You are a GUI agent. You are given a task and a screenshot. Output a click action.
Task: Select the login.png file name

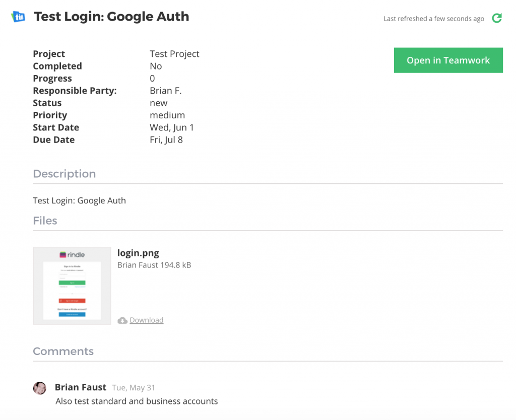tap(138, 253)
